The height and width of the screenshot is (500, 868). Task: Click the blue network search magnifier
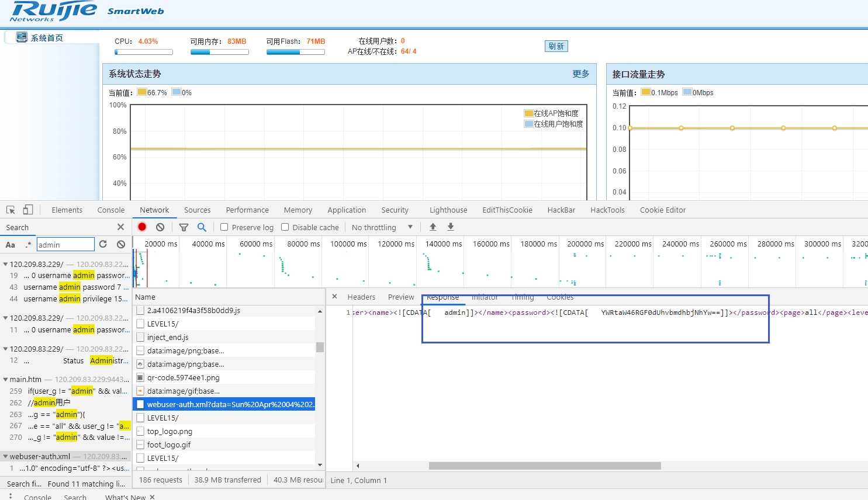pos(202,227)
